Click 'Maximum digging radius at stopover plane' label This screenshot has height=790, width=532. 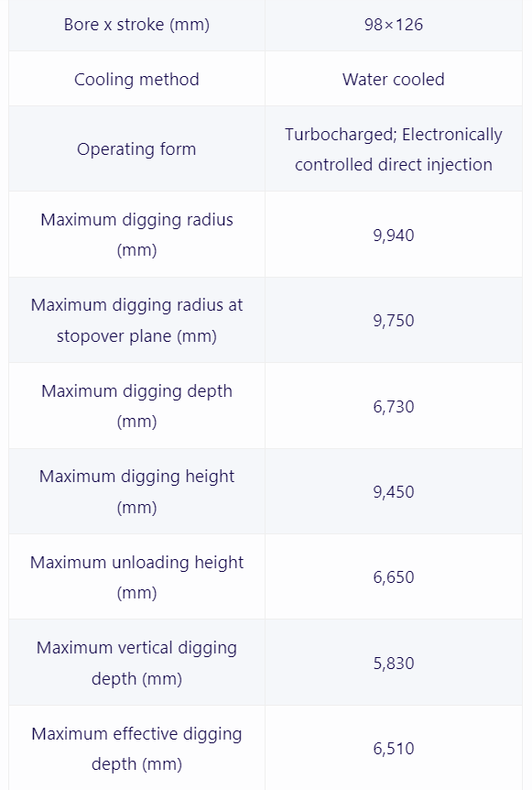(x=136, y=320)
